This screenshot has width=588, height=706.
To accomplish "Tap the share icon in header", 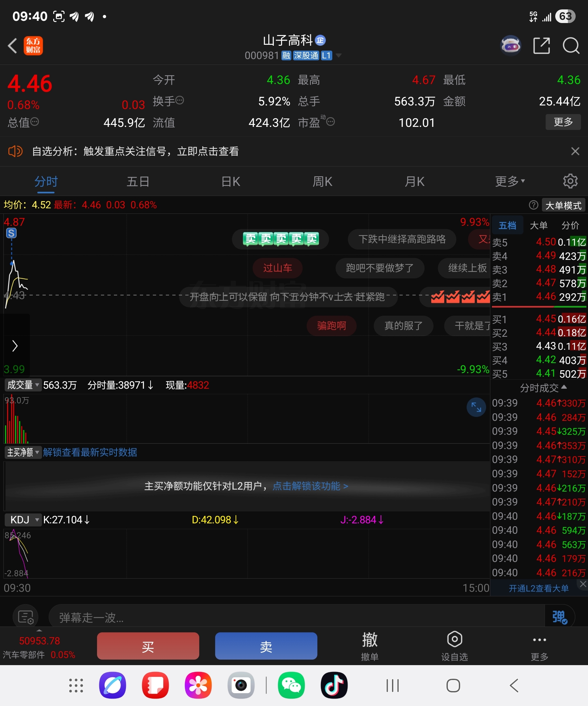I will click(x=542, y=45).
